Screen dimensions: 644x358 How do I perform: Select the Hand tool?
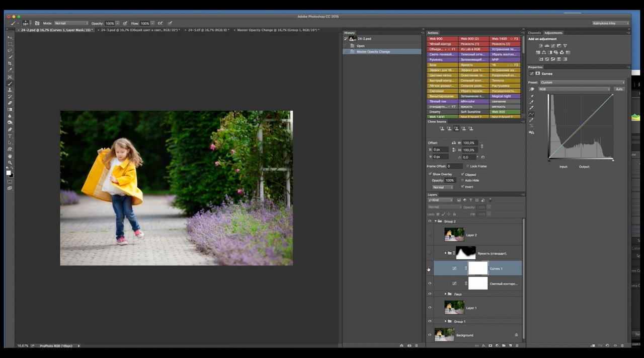tap(10, 156)
